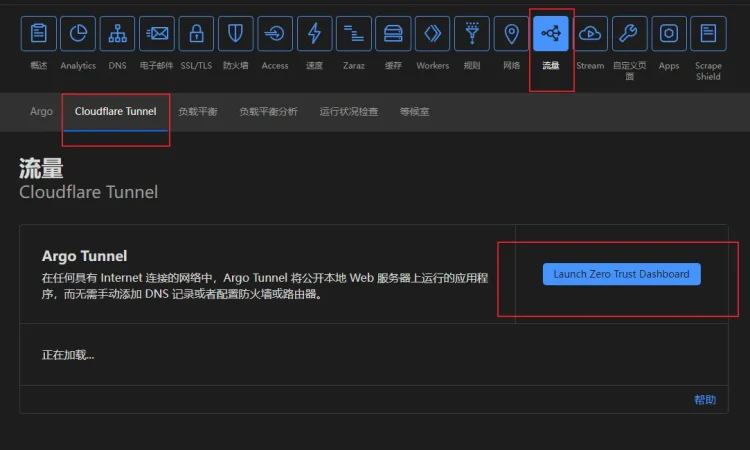Click the Cloudflare Tunnel page subtitle
Image resolution: width=750 pixels, height=450 pixels.
88,192
